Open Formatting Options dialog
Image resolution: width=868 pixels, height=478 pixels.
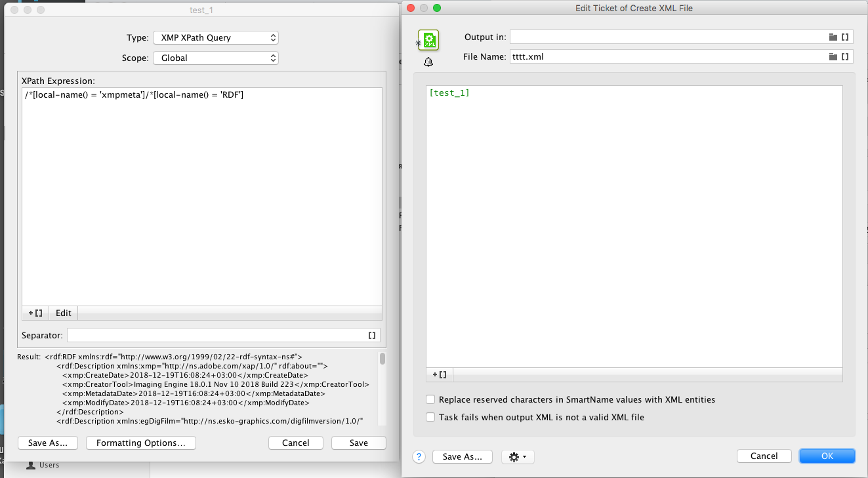(141, 443)
